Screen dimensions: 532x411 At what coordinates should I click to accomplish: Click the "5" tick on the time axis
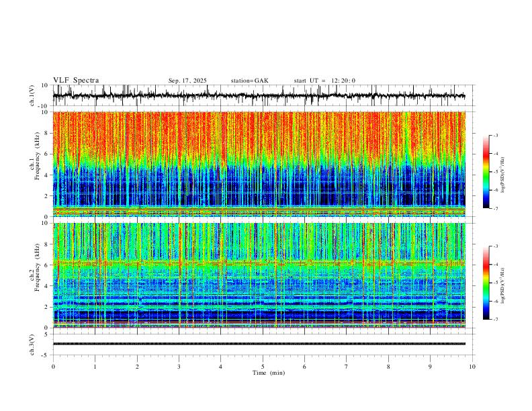point(263,367)
